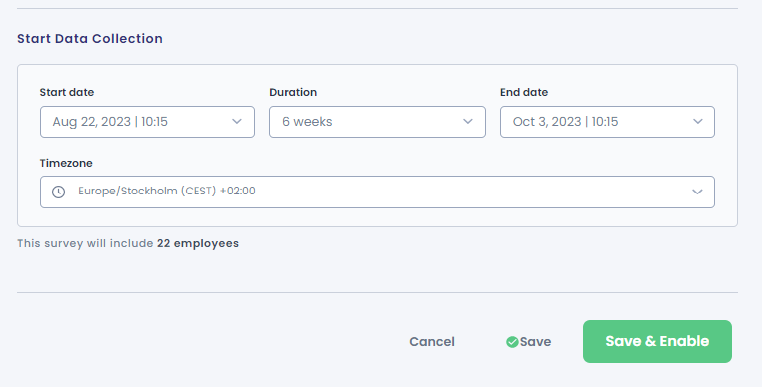
Task: Save the survey settings
Action: pos(528,342)
